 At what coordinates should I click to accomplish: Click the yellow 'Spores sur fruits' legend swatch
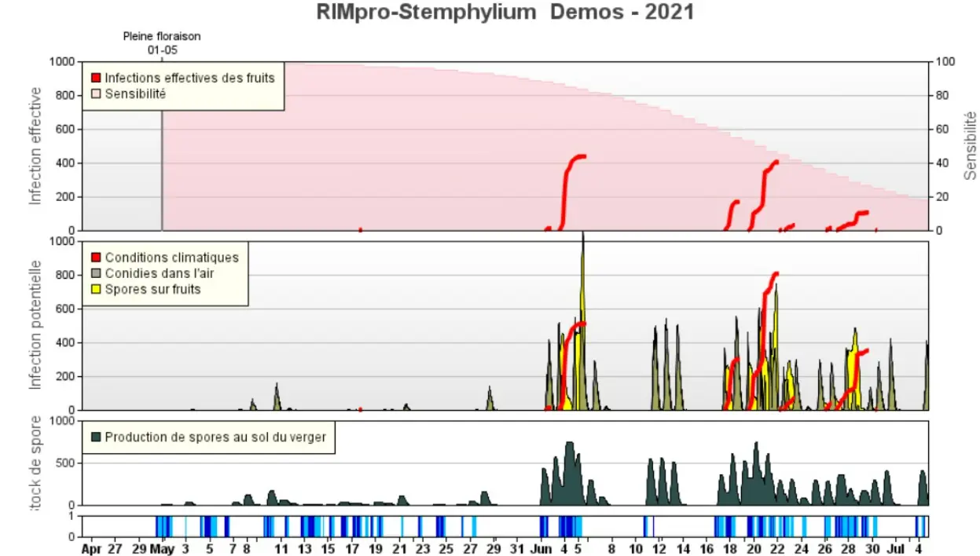[96, 289]
